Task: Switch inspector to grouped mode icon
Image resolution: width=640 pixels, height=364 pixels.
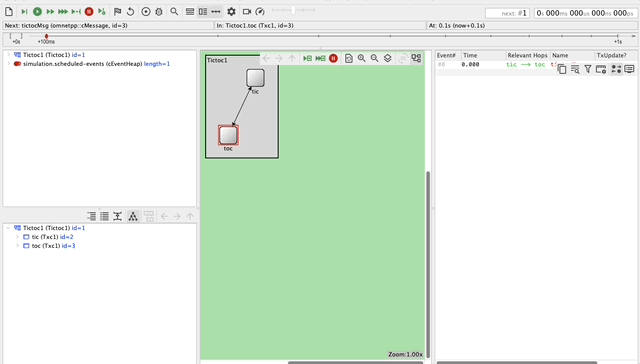Action: coord(91,216)
